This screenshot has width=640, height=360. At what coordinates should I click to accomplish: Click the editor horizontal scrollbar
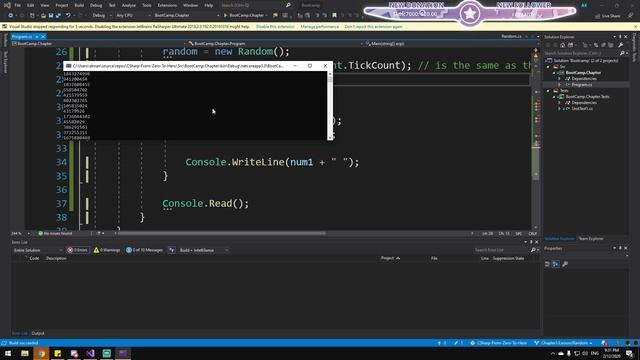point(222,233)
